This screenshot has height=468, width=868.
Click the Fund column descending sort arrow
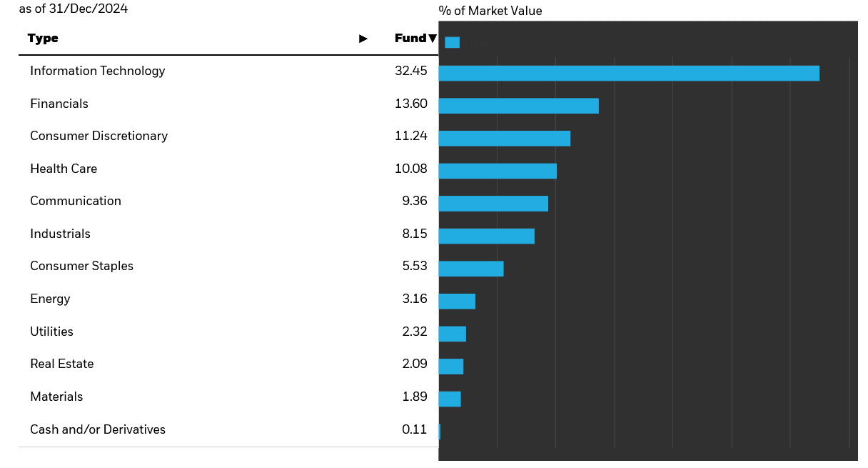pos(432,39)
